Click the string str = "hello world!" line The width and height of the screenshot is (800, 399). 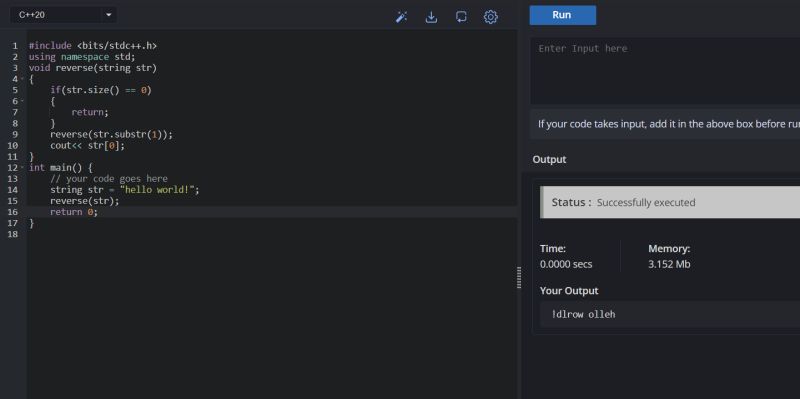125,190
